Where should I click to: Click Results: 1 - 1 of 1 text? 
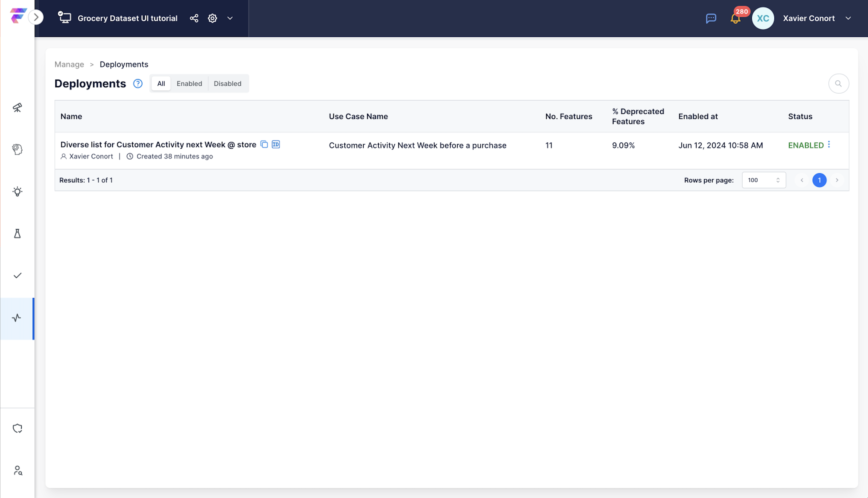[86, 180]
